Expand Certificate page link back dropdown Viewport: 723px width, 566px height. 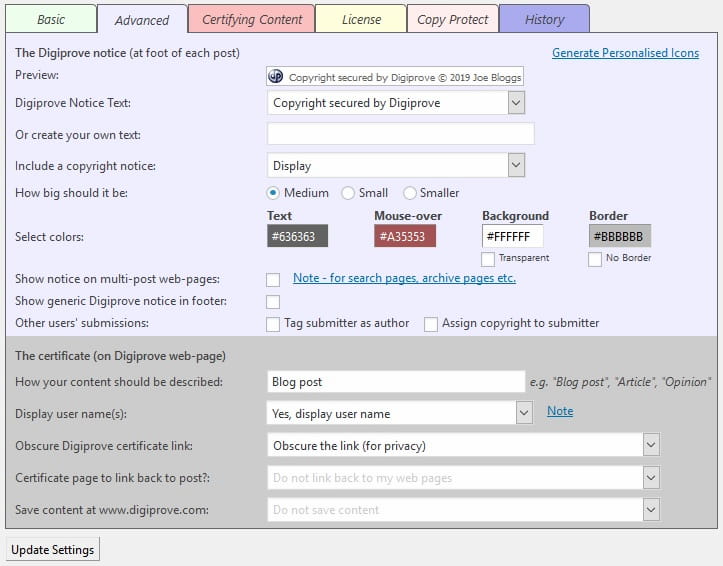(463, 477)
